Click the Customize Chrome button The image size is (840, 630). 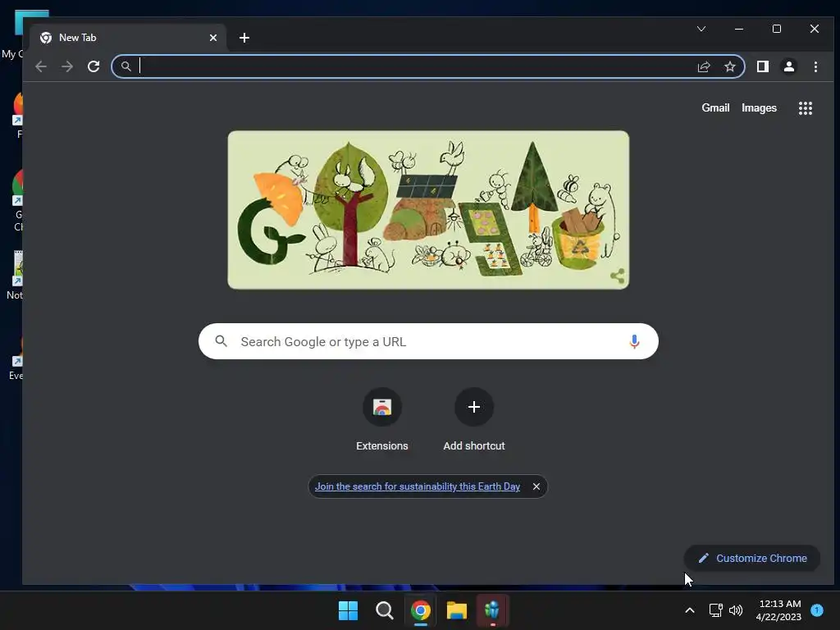[x=752, y=558]
